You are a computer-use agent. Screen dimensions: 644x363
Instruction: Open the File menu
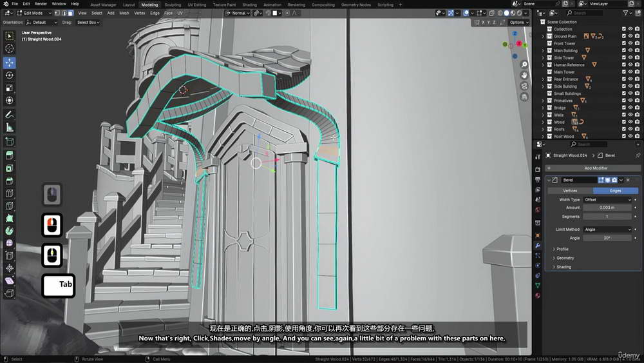[15, 4]
